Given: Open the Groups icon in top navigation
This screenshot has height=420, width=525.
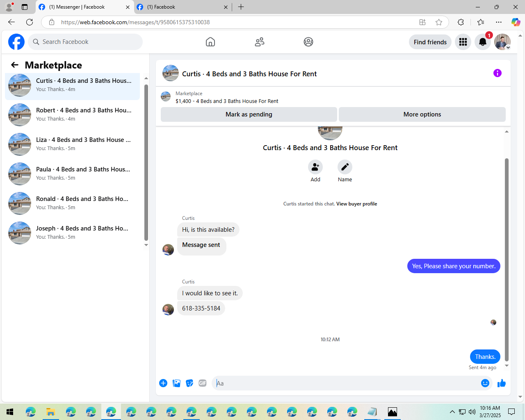Looking at the screenshot, I should (308, 42).
